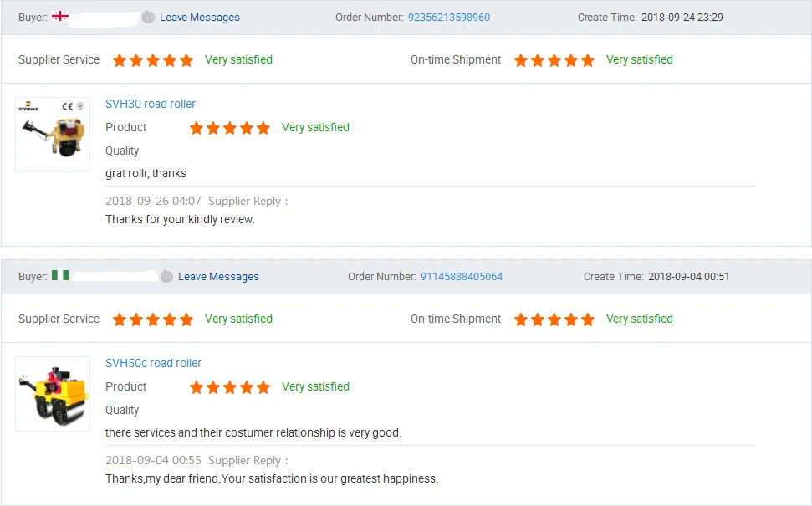Open the SVH50c road roller product link
Screen dimensions: 812x506
coord(153,363)
